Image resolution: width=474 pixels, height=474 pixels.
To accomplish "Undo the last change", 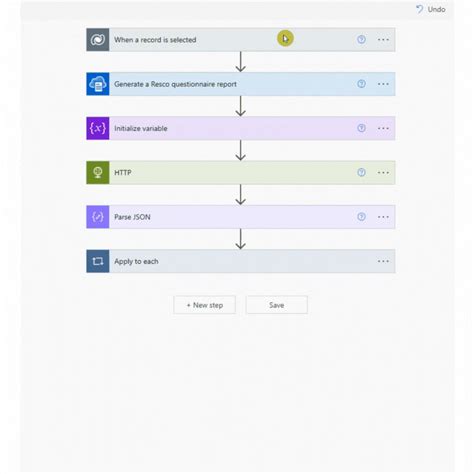I will click(x=431, y=9).
